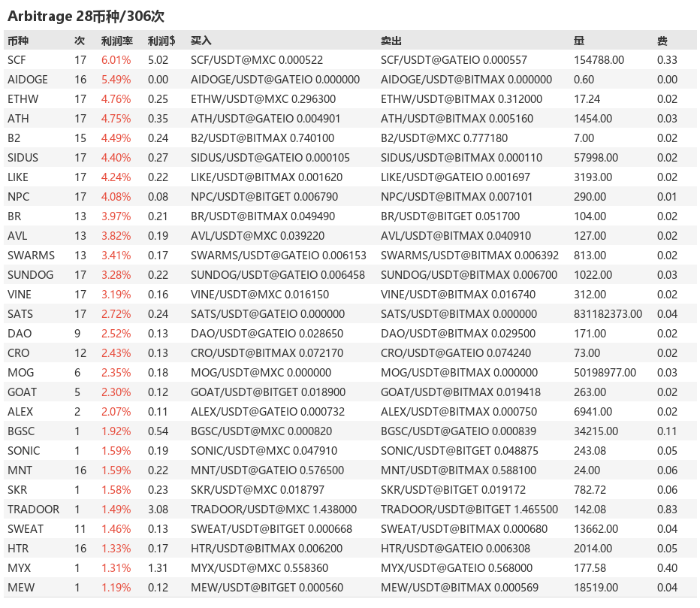Click the 次 column header
This screenshot has width=700, height=608.
point(80,41)
